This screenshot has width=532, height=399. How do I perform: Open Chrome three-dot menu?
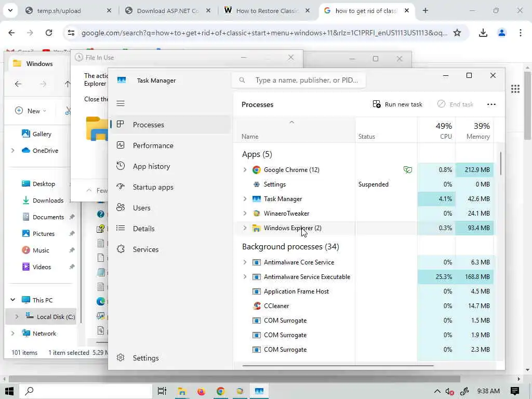point(521,33)
